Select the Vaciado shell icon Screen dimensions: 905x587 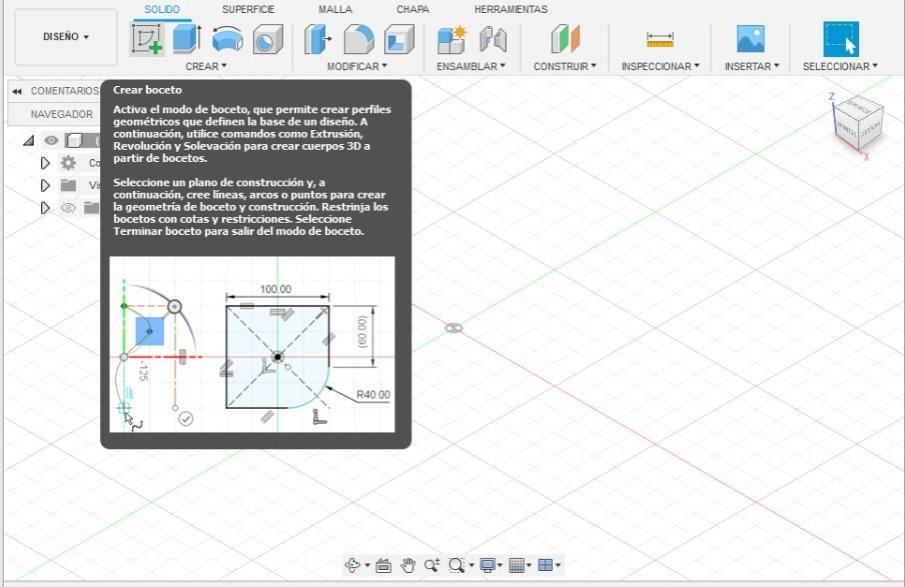(x=399, y=39)
